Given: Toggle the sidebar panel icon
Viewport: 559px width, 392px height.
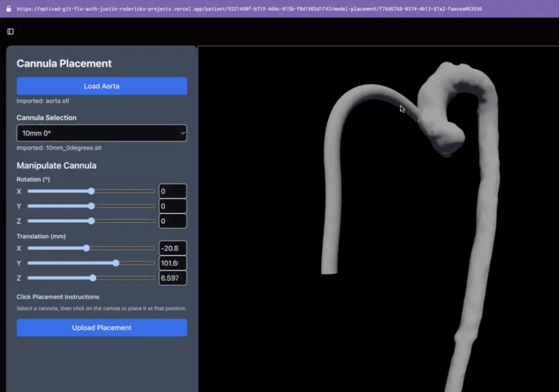Looking at the screenshot, I should (x=11, y=31).
